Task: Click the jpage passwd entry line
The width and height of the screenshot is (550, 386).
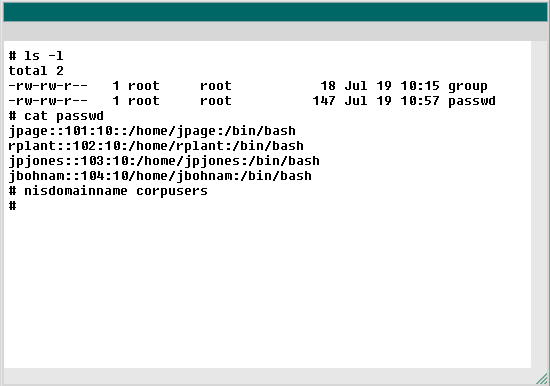Action: tap(152, 131)
